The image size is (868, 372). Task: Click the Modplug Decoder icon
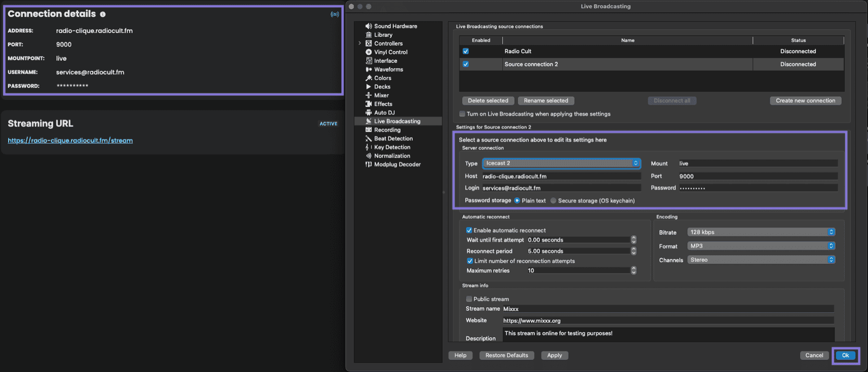(369, 165)
